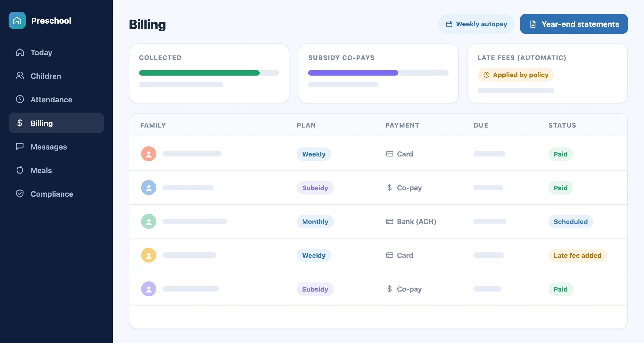Viewport: 644px width, 343px height.
Task: Click the Monthly plan badge
Action: pyautogui.click(x=315, y=222)
